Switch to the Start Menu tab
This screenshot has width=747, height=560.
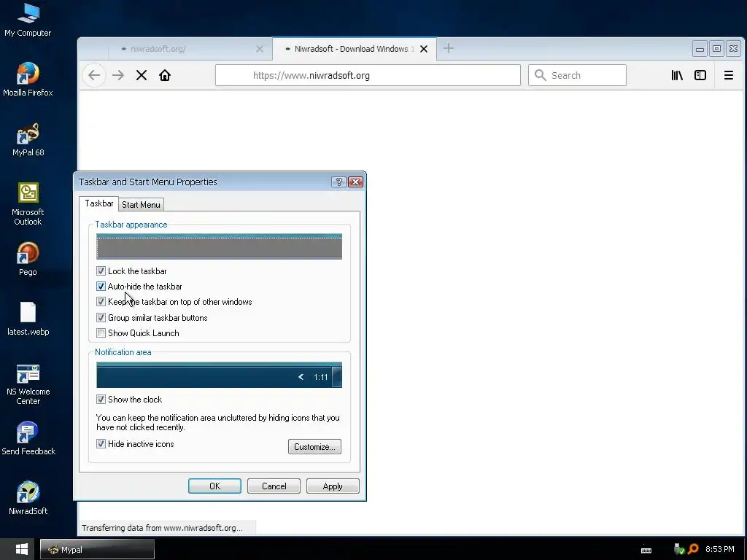coord(141,205)
